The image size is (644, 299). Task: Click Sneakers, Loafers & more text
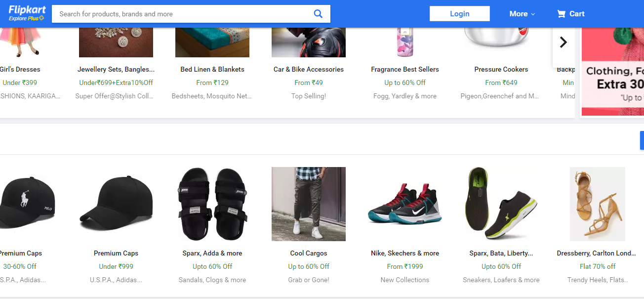click(x=501, y=280)
